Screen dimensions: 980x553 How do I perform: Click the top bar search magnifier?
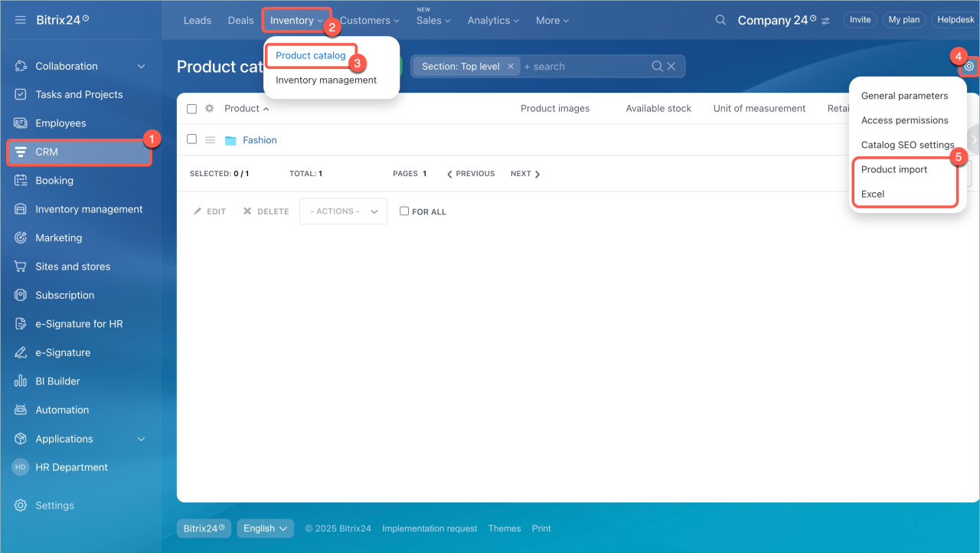coord(720,20)
